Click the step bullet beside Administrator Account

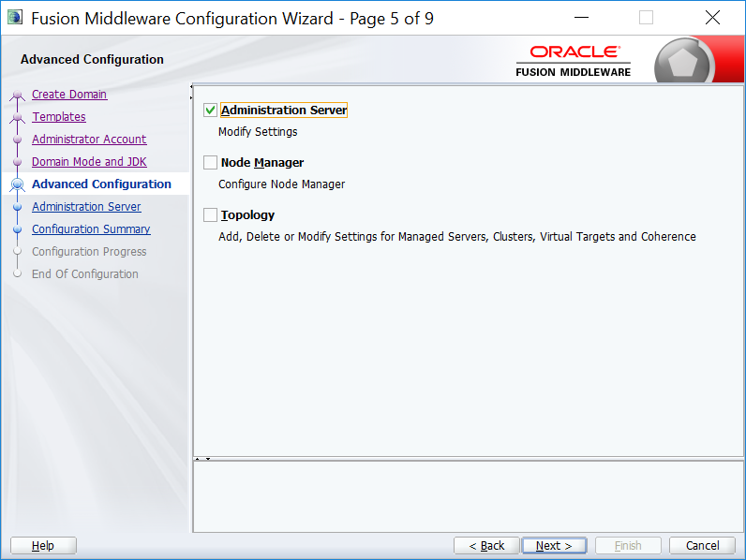click(17, 140)
